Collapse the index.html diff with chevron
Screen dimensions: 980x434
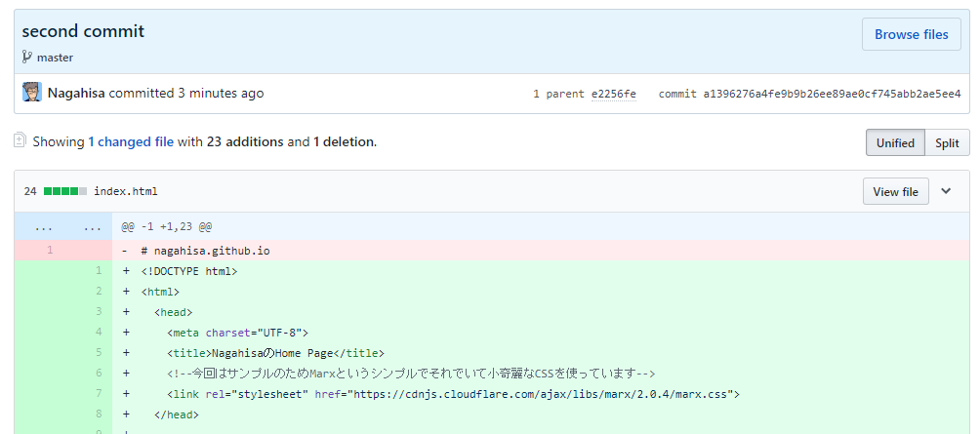[x=946, y=191]
